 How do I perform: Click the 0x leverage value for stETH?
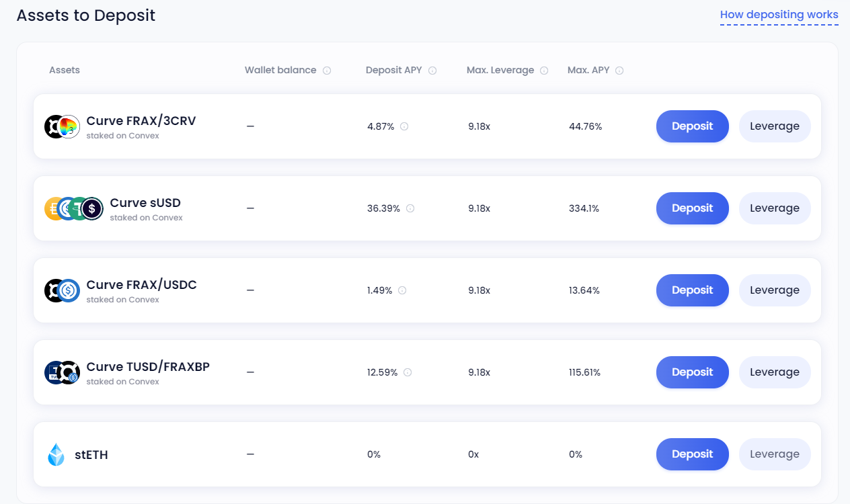click(473, 454)
